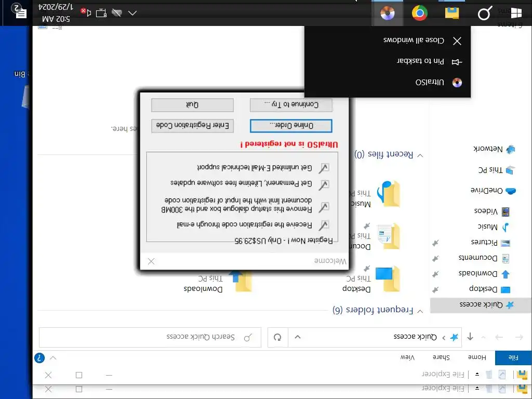This screenshot has height=399, width=532.
Task: Open the Share ribbon tab
Action: coord(441,357)
